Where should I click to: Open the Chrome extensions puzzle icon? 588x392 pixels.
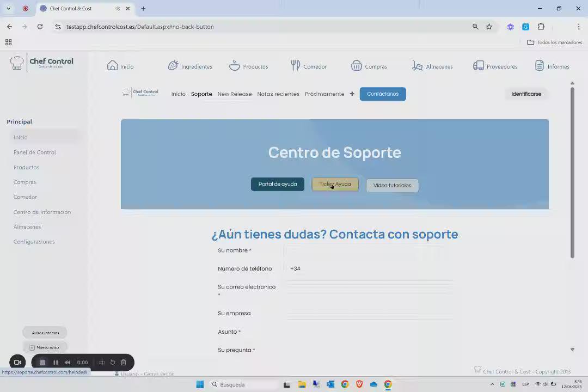541,27
